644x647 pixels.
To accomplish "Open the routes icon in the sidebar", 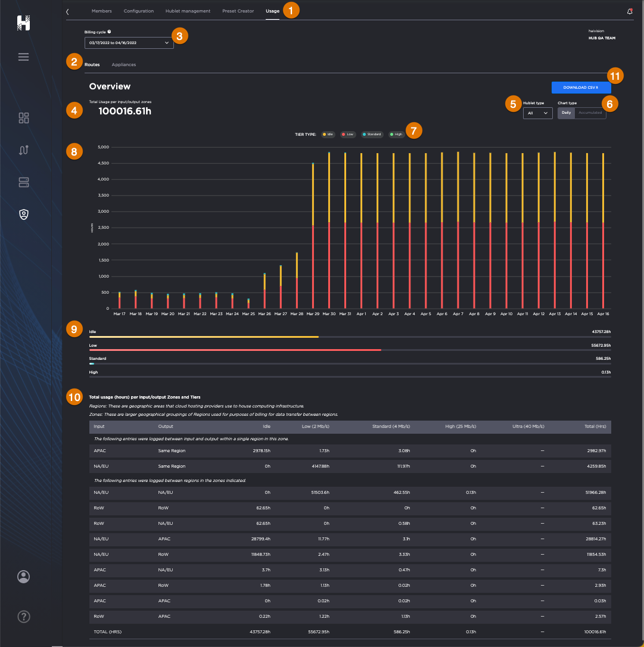I will pyautogui.click(x=23, y=150).
